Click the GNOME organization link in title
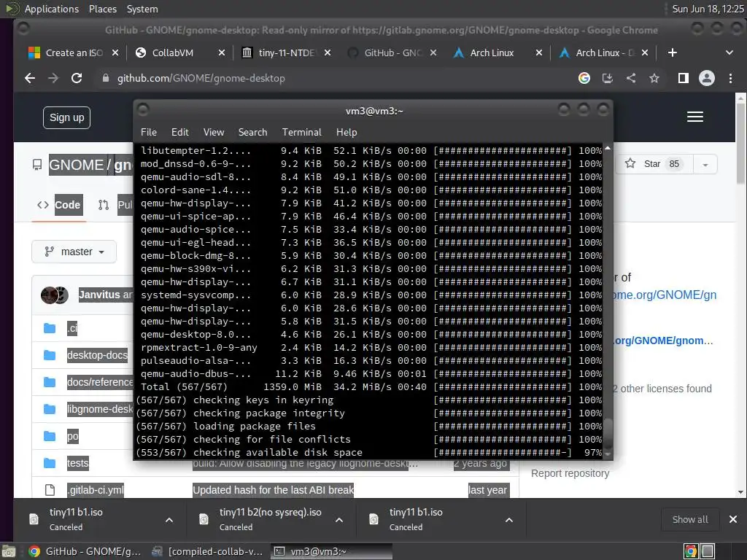 (76, 165)
